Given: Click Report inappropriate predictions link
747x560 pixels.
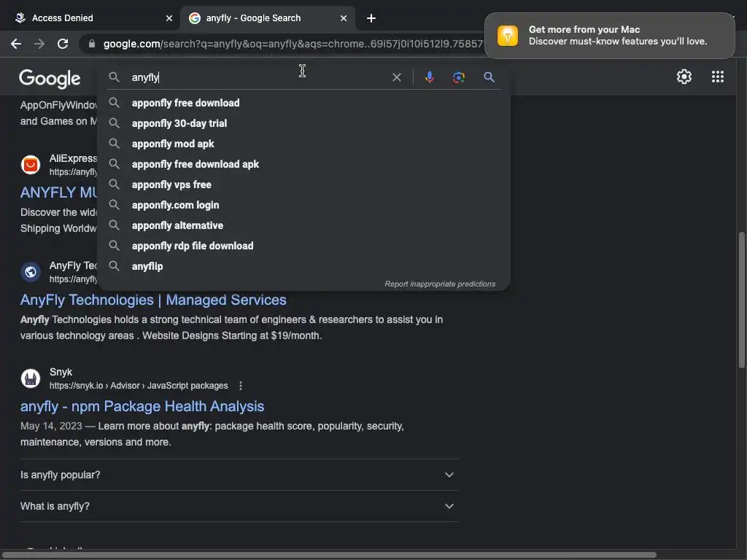Looking at the screenshot, I should click(440, 284).
